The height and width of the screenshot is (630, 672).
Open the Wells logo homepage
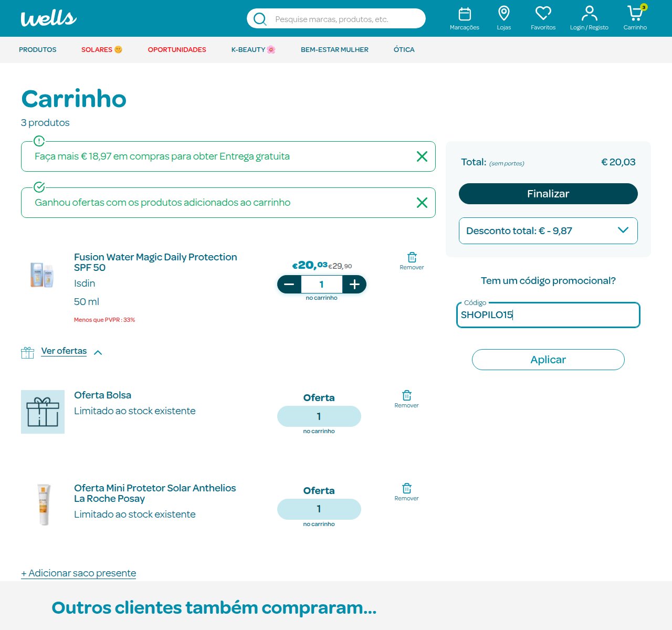(48, 18)
